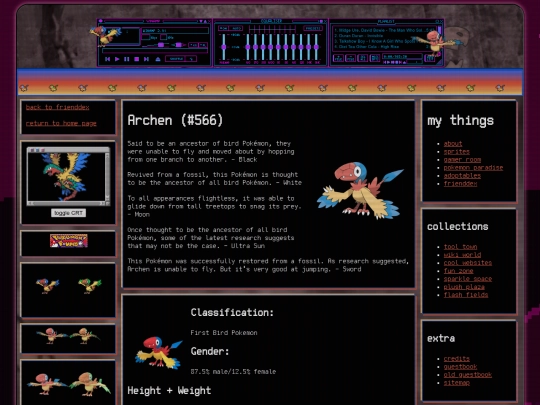
Task: Start playback with the main player's play button
Action: coord(117,59)
